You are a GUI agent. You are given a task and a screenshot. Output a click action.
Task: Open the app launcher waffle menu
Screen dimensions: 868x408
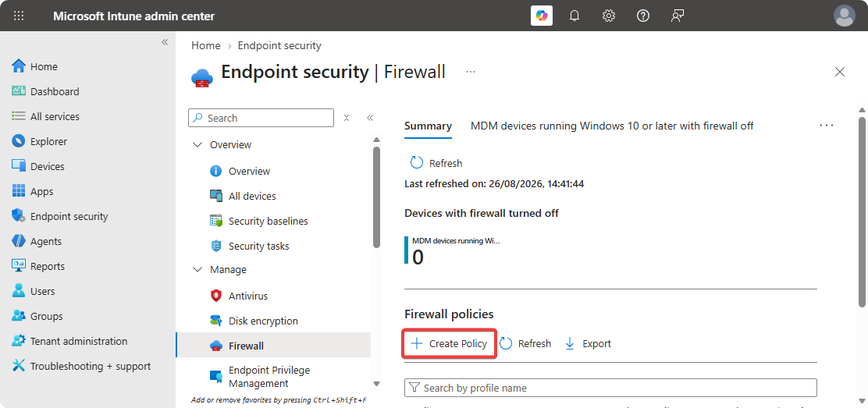(x=19, y=16)
